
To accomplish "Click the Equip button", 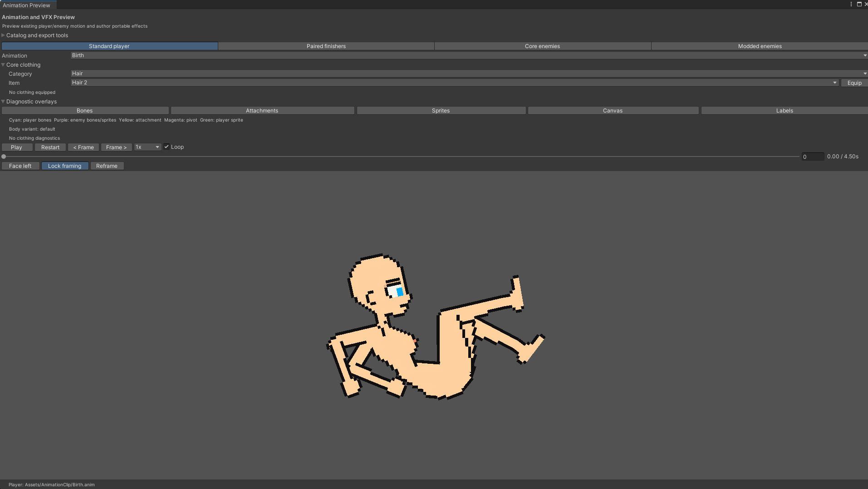I will click(x=854, y=83).
